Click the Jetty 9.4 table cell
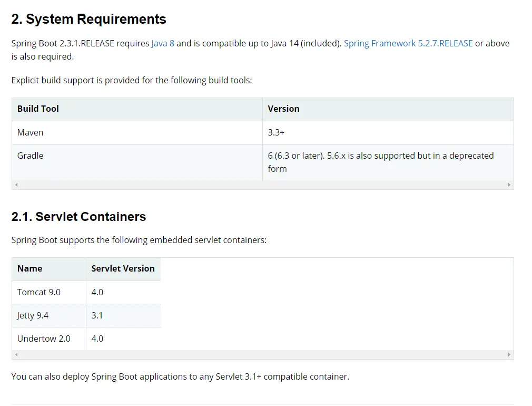532x406 pixels. coord(33,315)
